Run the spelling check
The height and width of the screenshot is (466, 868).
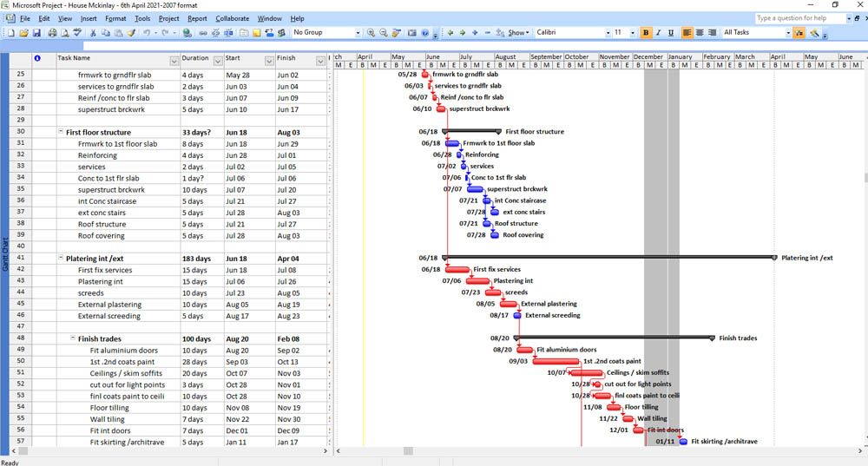click(x=77, y=33)
